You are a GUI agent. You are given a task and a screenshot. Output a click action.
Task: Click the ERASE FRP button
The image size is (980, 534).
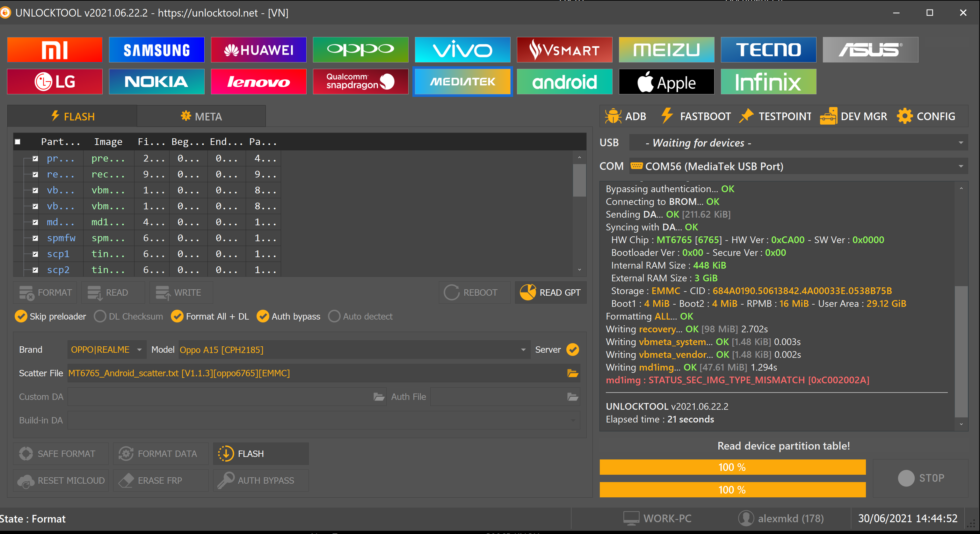161,480
